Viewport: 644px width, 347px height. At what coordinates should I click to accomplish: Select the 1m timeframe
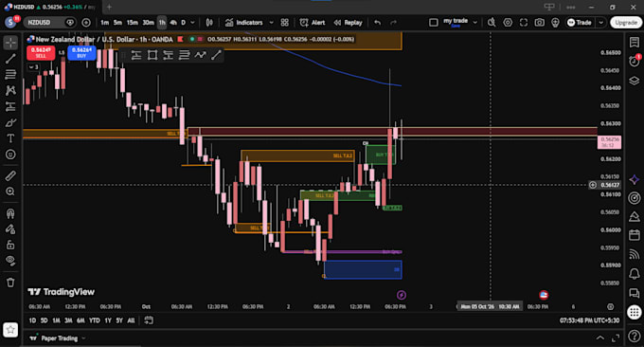pos(105,23)
